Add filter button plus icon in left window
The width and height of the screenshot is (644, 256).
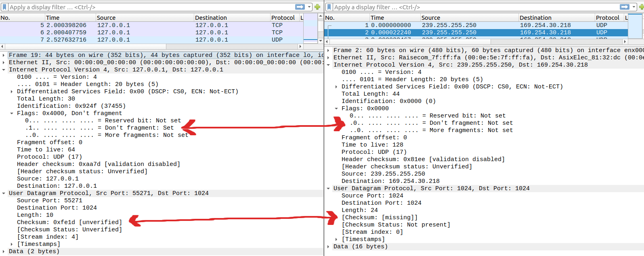point(317,7)
